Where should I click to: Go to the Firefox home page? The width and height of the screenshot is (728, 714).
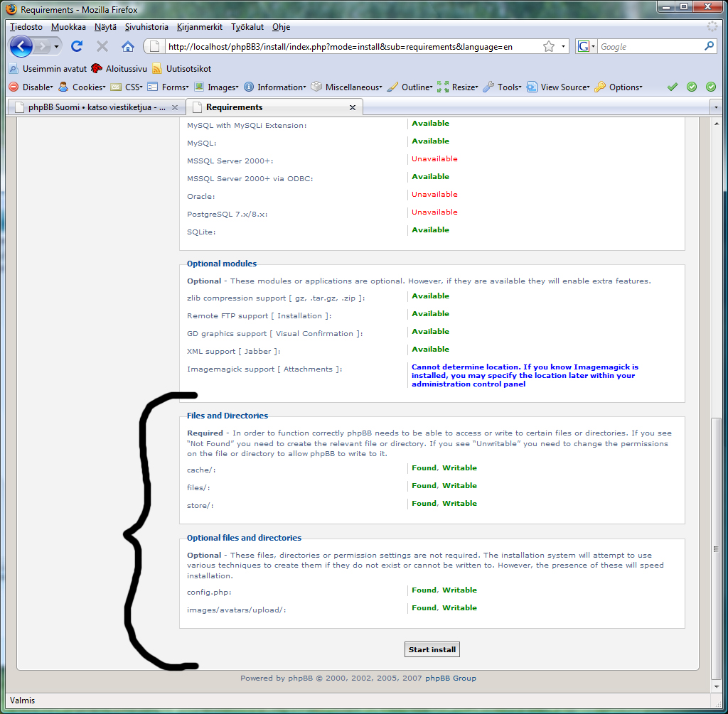[x=128, y=47]
